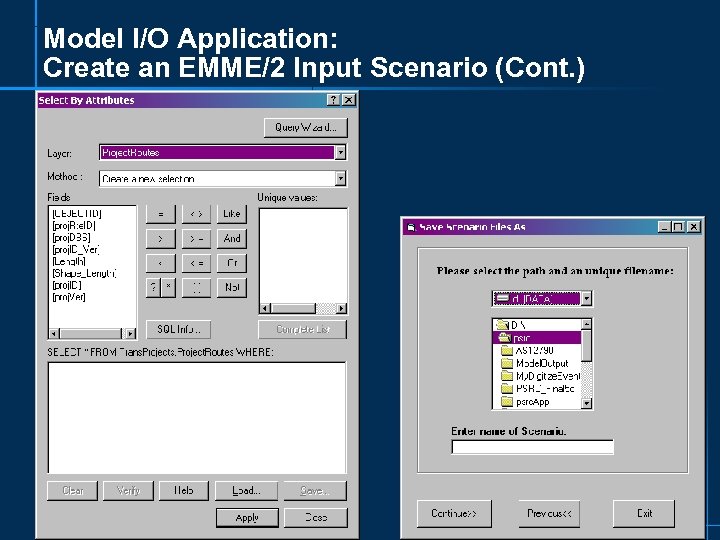The width and height of the screenshot is (720, 540).
Task: Close the Select By Attributes window
Action: pos(349,100)
